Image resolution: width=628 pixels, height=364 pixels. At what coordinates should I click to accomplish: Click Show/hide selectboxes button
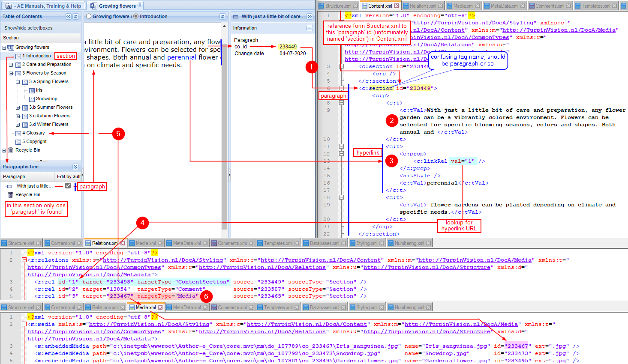tap(28, 28)
